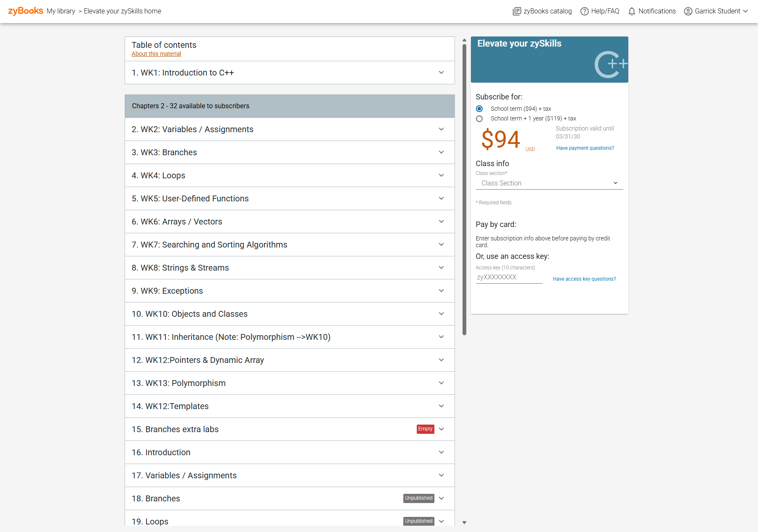This screenshot has height=532, width=758.
Task: Expand WK10: Objects and Classes chapter
Action: pos(290,314)
